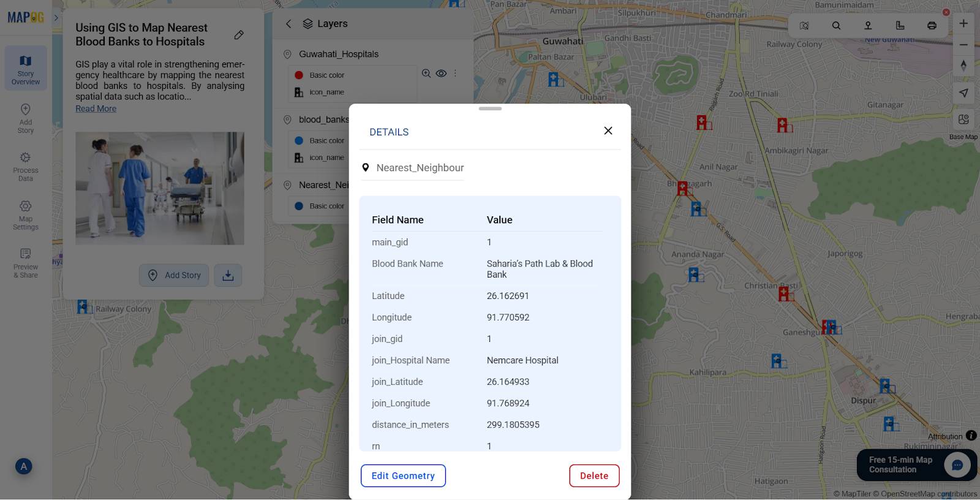Viewport: 980px width, 500px height.
Task: Click the user avatar A
Action: [24, 466]
